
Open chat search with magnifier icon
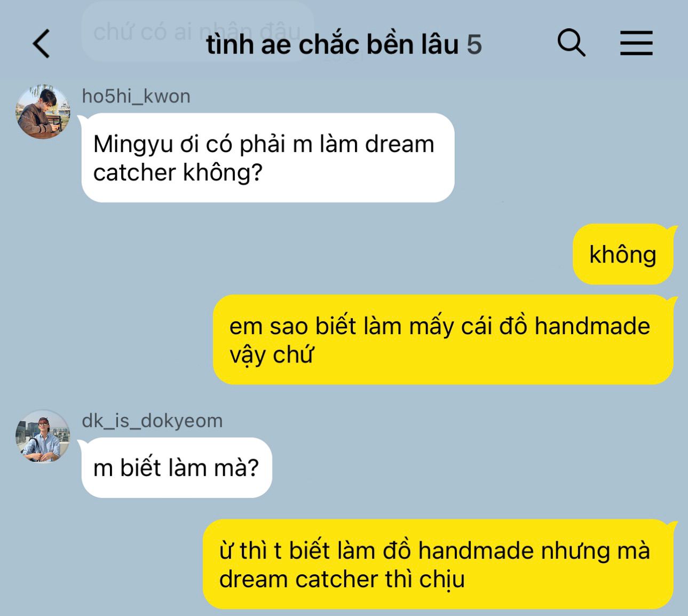tap(571, 43)
